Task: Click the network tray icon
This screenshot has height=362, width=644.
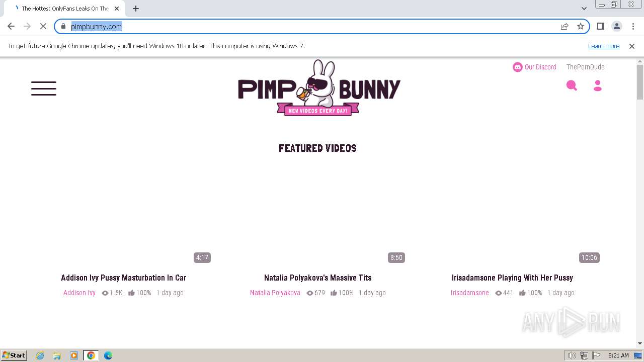Action: tap(584, 355)
